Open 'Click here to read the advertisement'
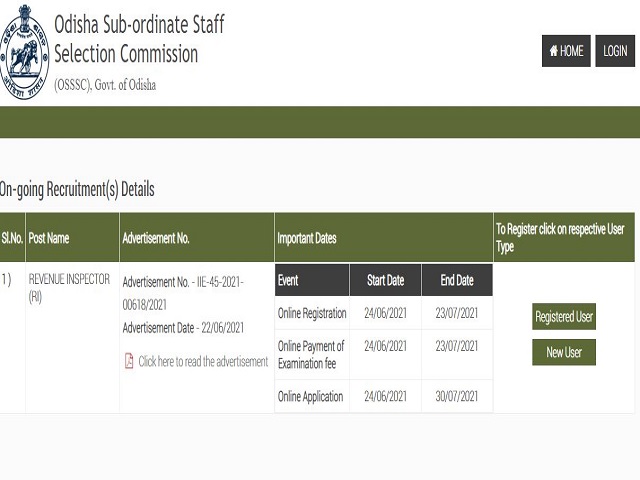The height and width of the screenshot is (480, 640). pyautogui.click(x=203, y=362)
